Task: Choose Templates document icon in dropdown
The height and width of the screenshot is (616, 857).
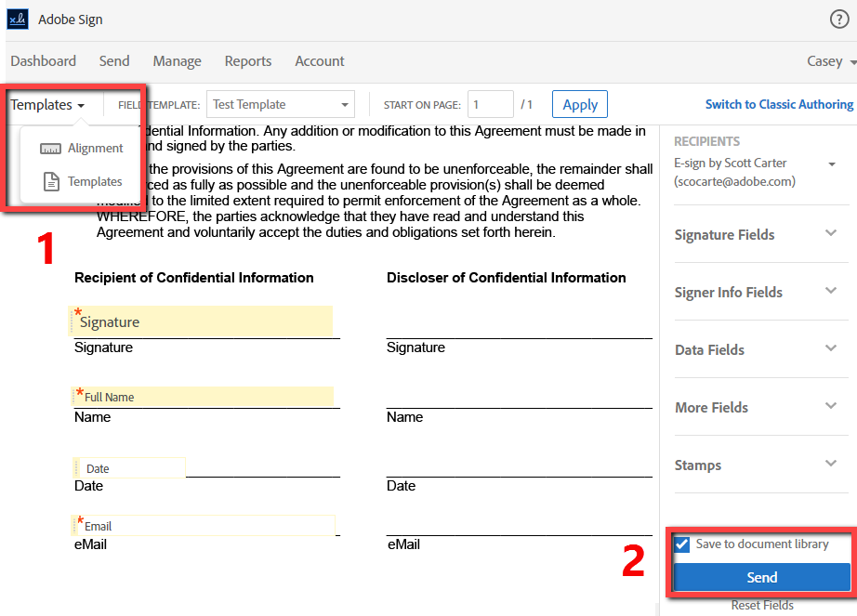Action: [x=51, y=182]
